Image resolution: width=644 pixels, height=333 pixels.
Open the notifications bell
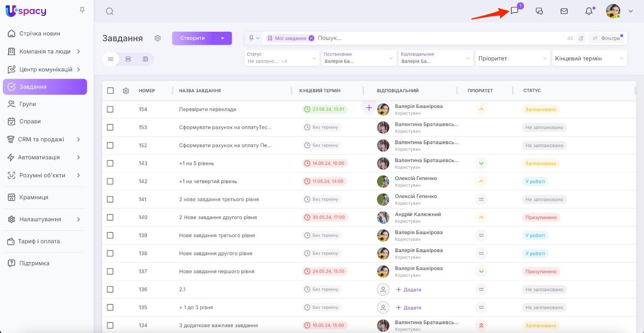click(x=589, y=11)
